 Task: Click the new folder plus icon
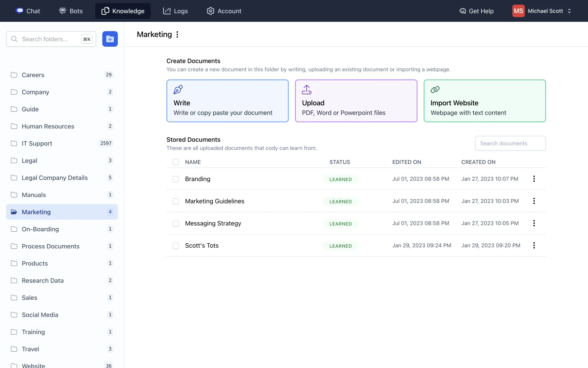pyautogui.click(x=110, y=39)
